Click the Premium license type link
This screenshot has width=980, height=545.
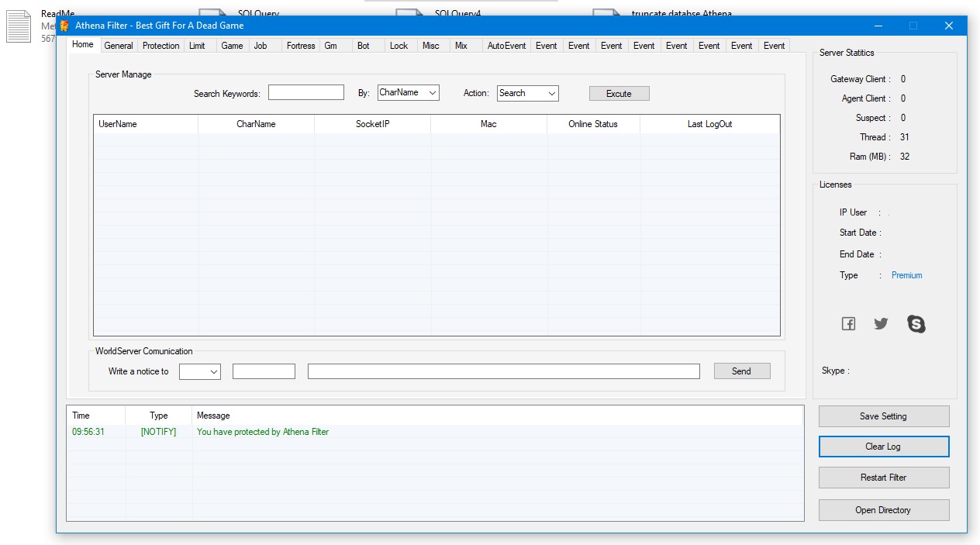pyautogui.click(x=906, y=275)
